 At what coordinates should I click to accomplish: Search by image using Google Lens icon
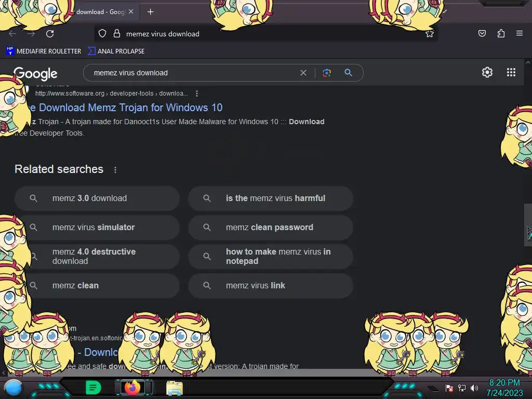tap(326, 73)
